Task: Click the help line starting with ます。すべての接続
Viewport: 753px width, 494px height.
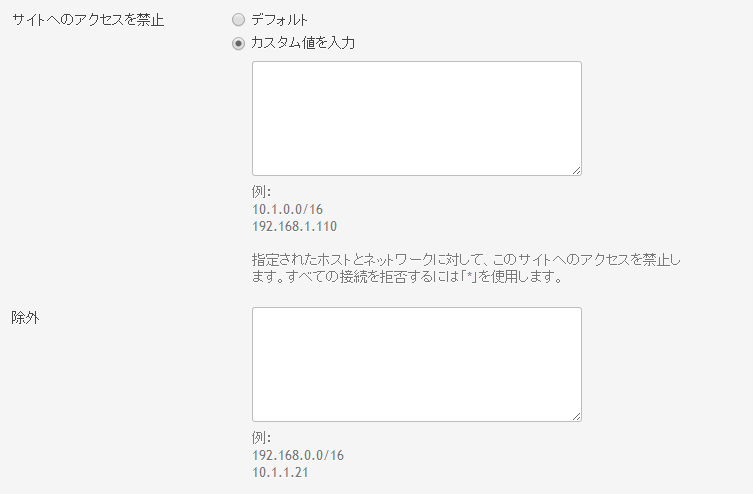Action: coord(410,277)
